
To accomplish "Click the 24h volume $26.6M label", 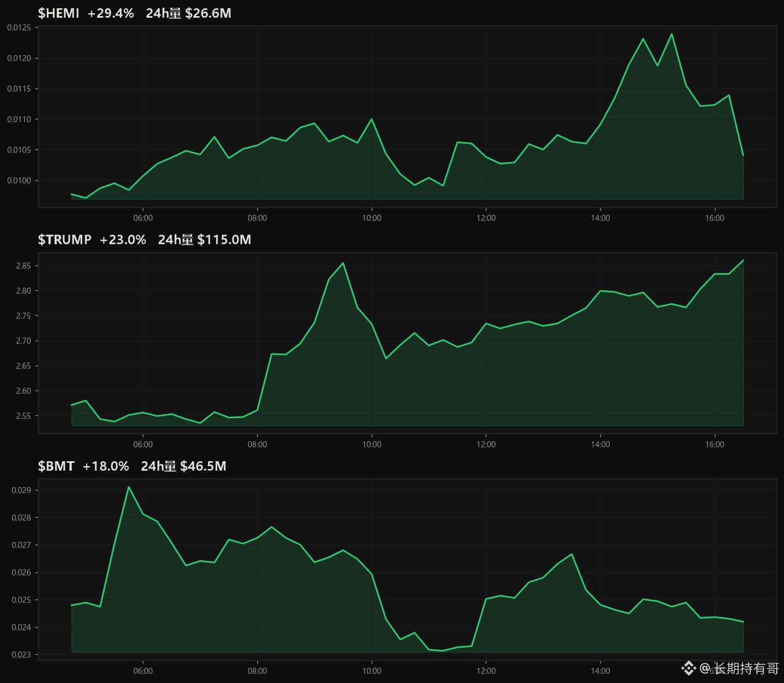I will 189,13.
